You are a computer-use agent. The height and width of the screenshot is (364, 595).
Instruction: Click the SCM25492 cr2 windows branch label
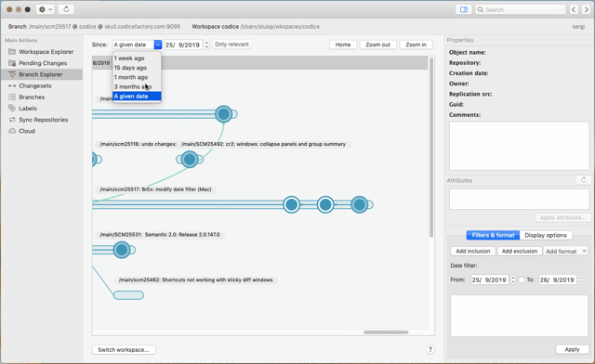263,144
